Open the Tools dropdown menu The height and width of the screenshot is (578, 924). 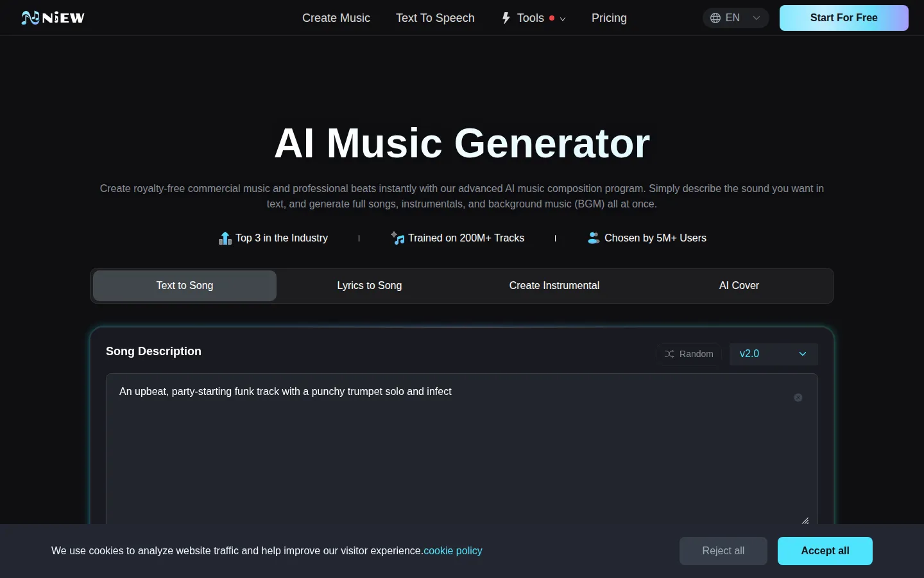(534, 18)
